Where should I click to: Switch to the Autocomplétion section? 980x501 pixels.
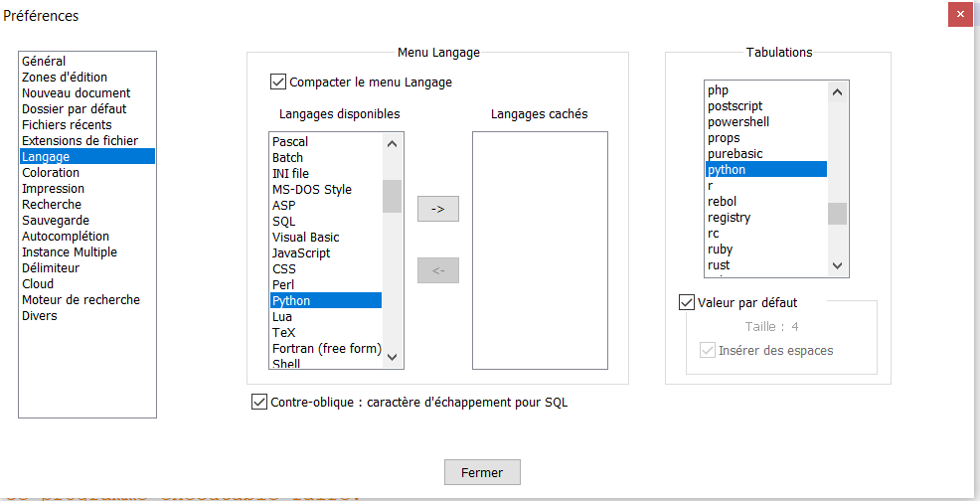(66, 237)
